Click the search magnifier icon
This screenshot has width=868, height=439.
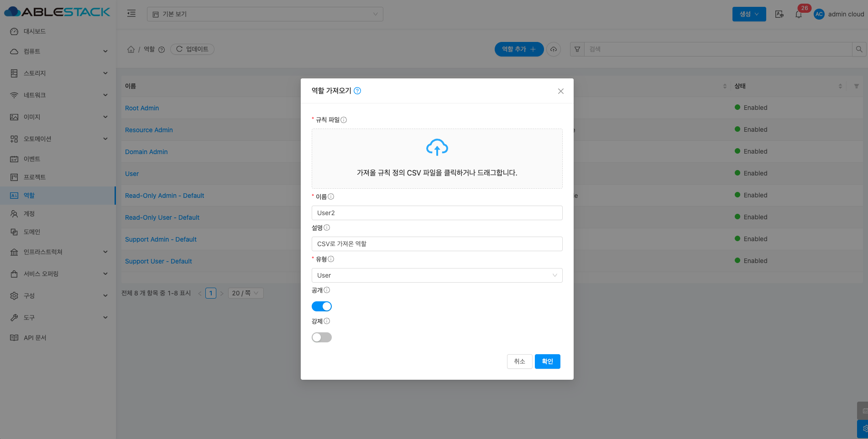coord(859,49)
